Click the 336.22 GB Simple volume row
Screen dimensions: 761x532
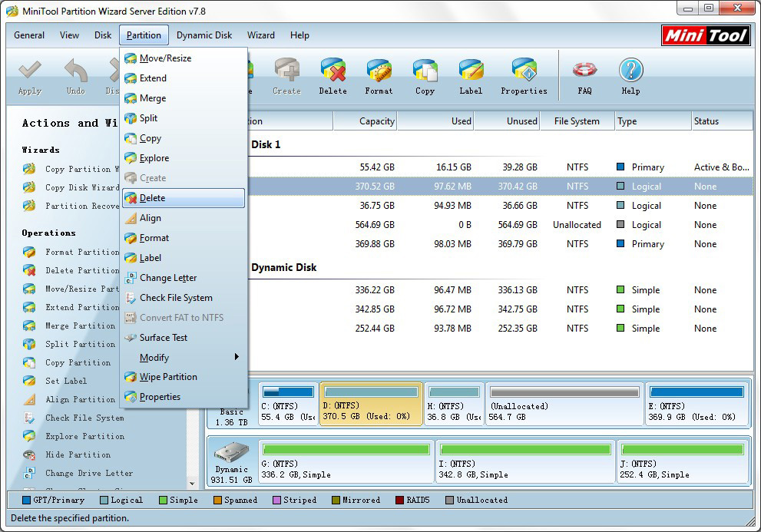(x=501, y=289)
